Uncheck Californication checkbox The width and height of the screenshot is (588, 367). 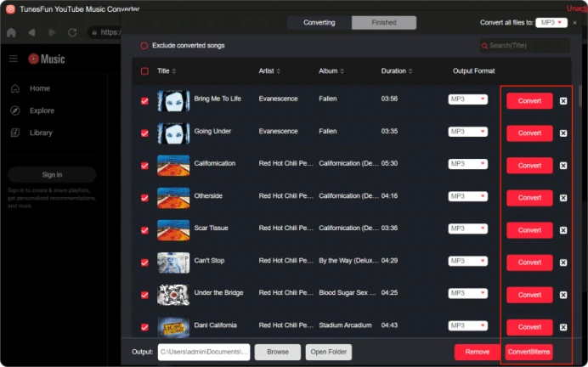144,166
